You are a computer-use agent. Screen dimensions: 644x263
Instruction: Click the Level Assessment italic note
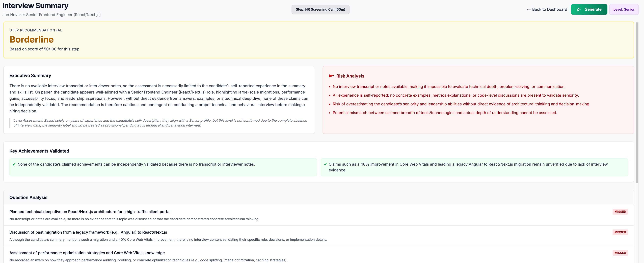[160, 123]
